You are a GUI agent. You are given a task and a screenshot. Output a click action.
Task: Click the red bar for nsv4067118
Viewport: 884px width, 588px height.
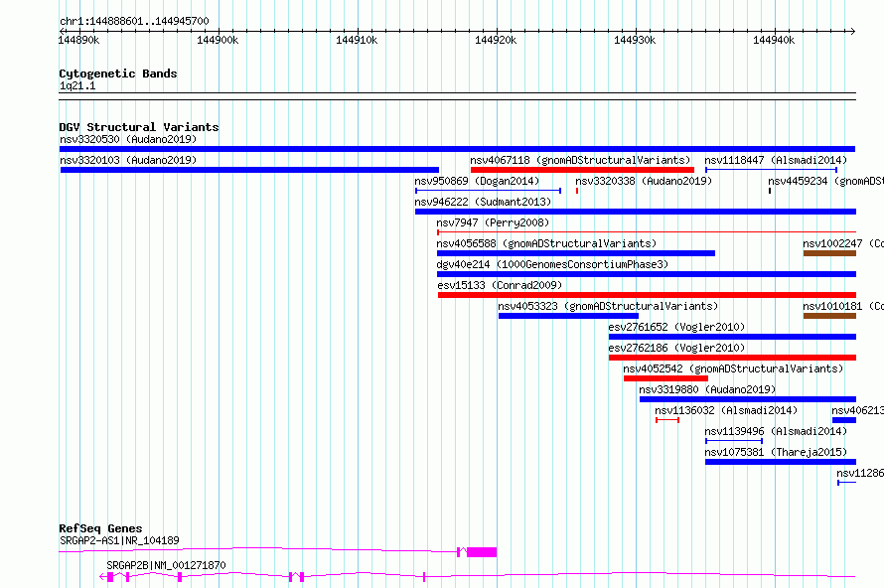point(582,170)
